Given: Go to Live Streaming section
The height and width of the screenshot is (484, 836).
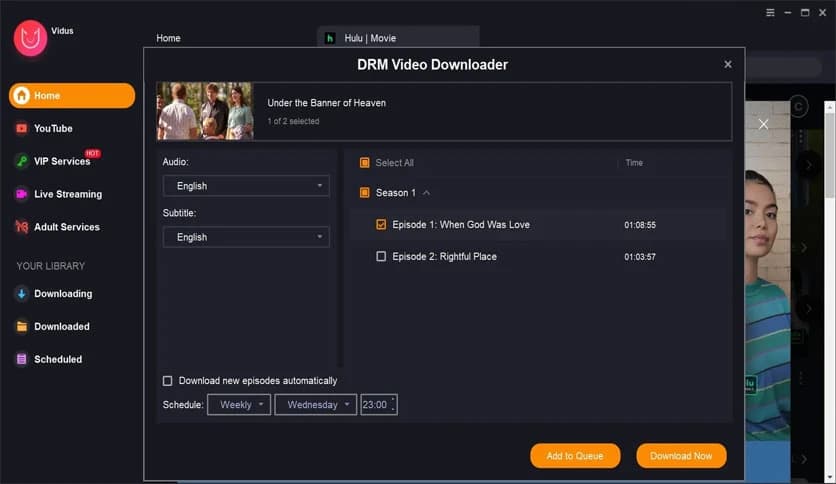Looking at the screenshot, I should pyautogui.click(x=68, y=194).
